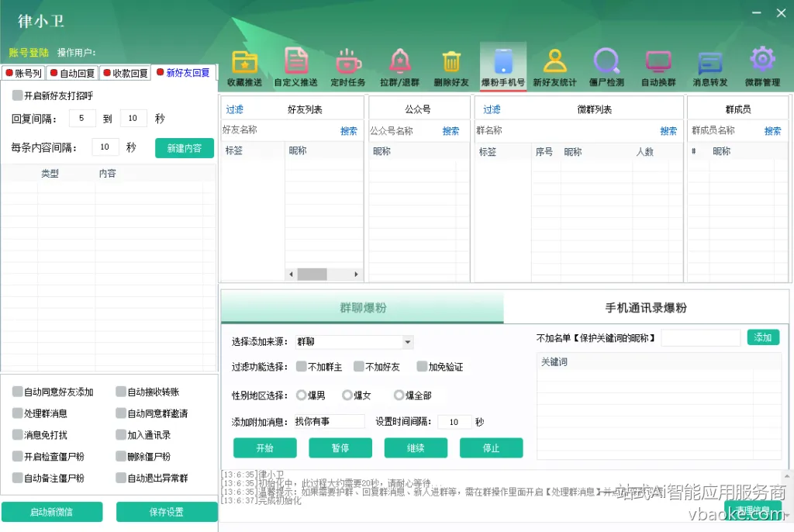The image size is (794, 532).
Task: Toggle 删除僵尸粉 checkbox
Action: coord(120,456)
